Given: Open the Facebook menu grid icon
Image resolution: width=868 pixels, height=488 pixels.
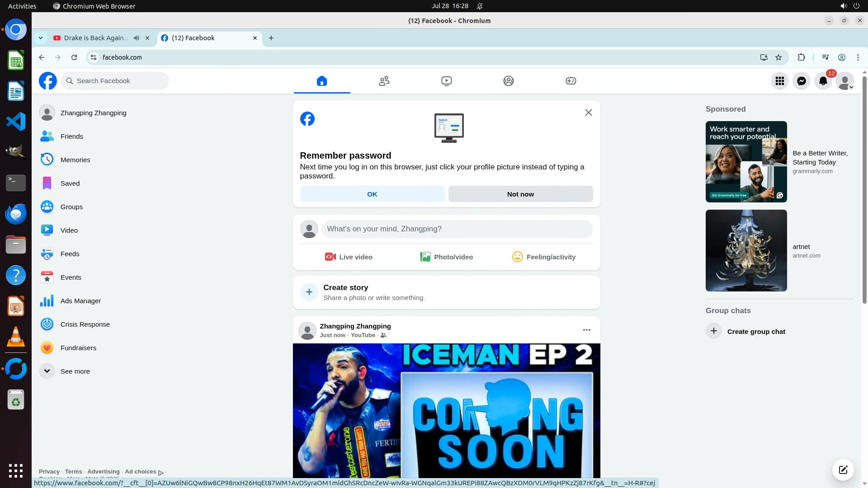Looking at the screenshot, I should (779, 81).
